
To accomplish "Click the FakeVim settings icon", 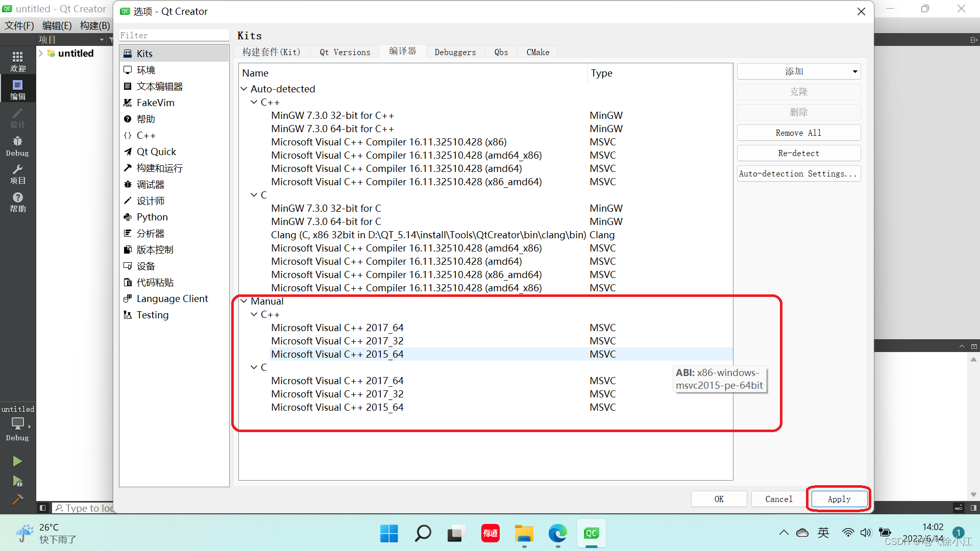I will coord(127,102).
